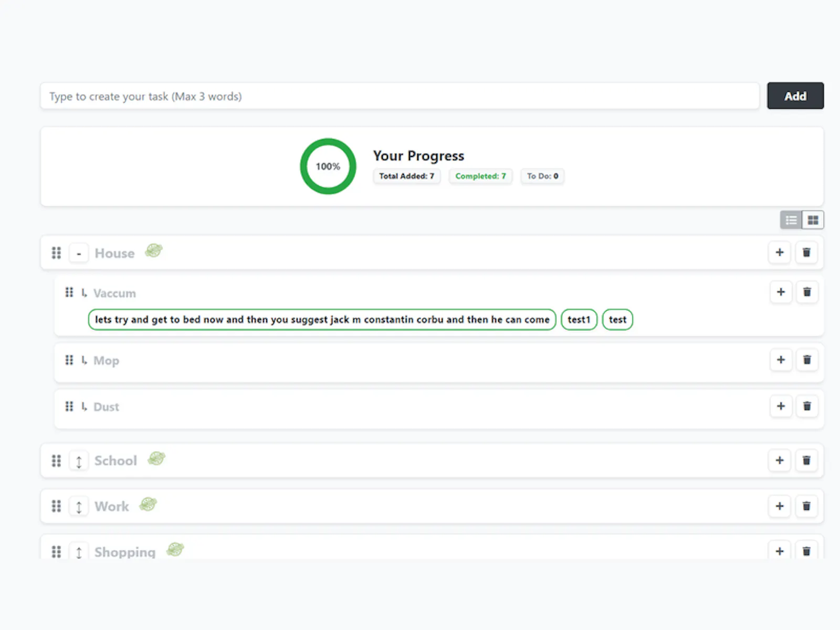The width and height of the screenshot is (840, 630).
Task: Click the House task title
Action: 114,253
